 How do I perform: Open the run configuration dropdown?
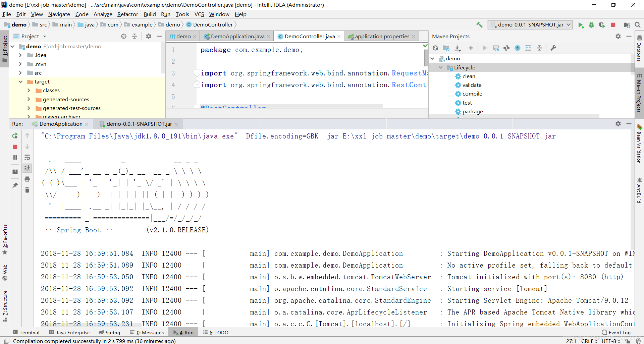click(530, 25)
